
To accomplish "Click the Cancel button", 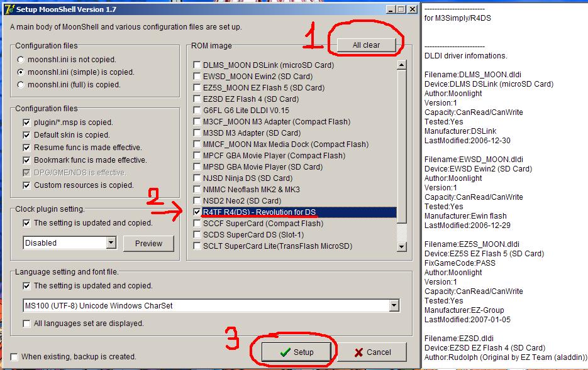I will click(372, 352).
